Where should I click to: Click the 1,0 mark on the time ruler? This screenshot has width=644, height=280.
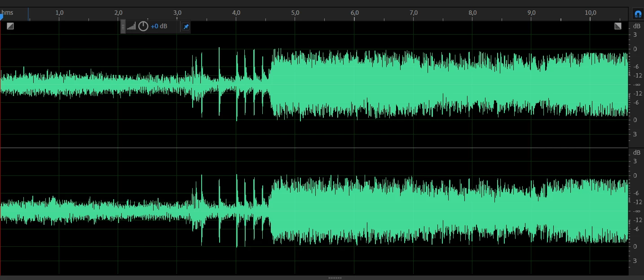[59, 13]
